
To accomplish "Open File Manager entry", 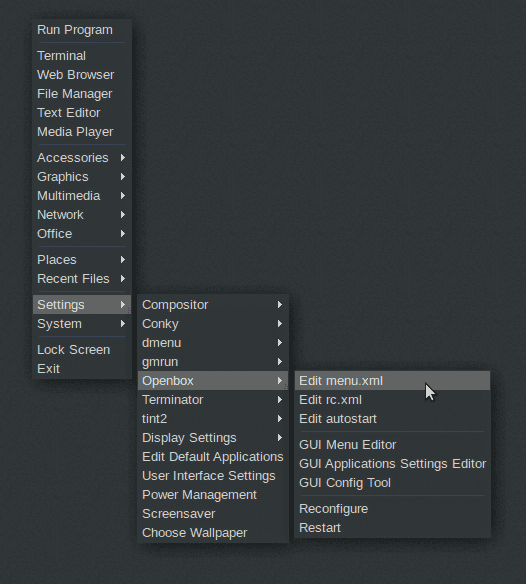I will point(82,94).
